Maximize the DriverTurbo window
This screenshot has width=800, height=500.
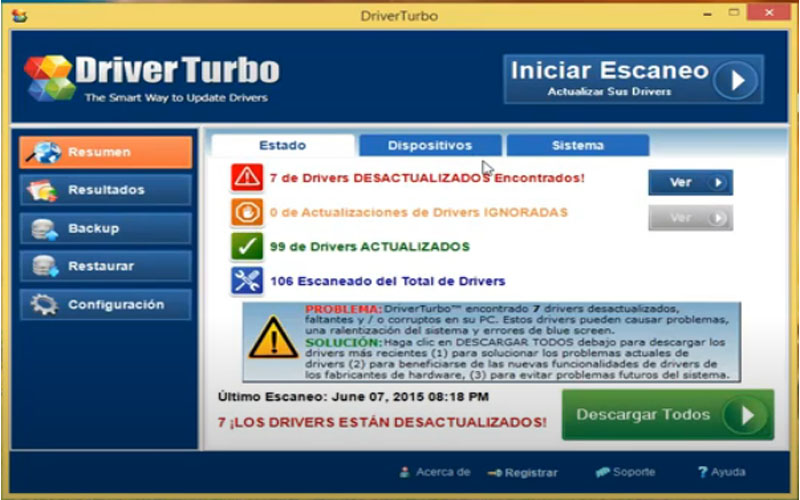(x=734, y=13)
